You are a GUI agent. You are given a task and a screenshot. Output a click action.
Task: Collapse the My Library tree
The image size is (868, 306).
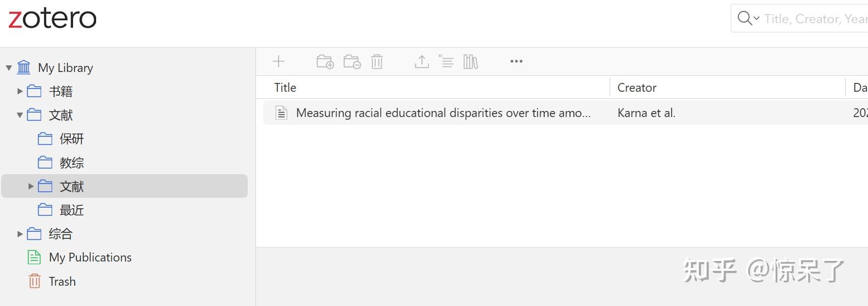pos(9,68)
